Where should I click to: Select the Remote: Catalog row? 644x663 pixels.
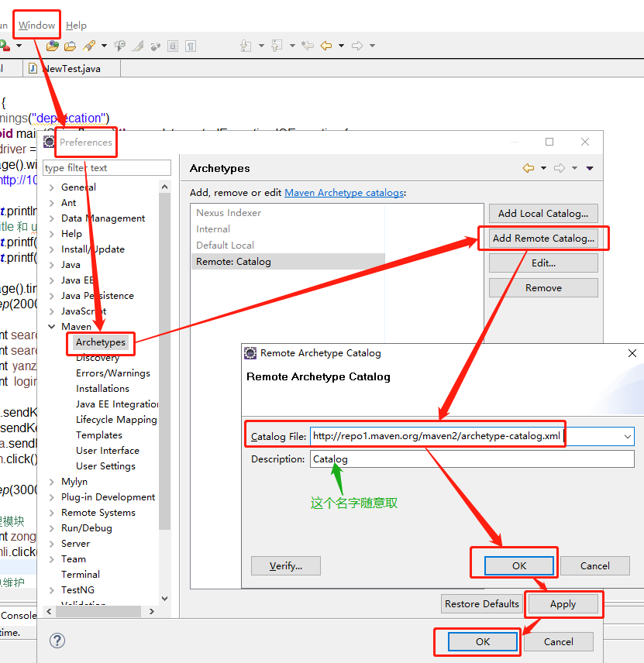[x=288, y=262]
